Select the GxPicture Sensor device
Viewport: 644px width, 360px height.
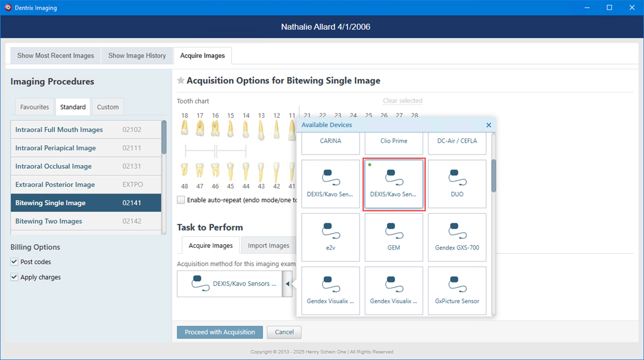pos(457,291)
